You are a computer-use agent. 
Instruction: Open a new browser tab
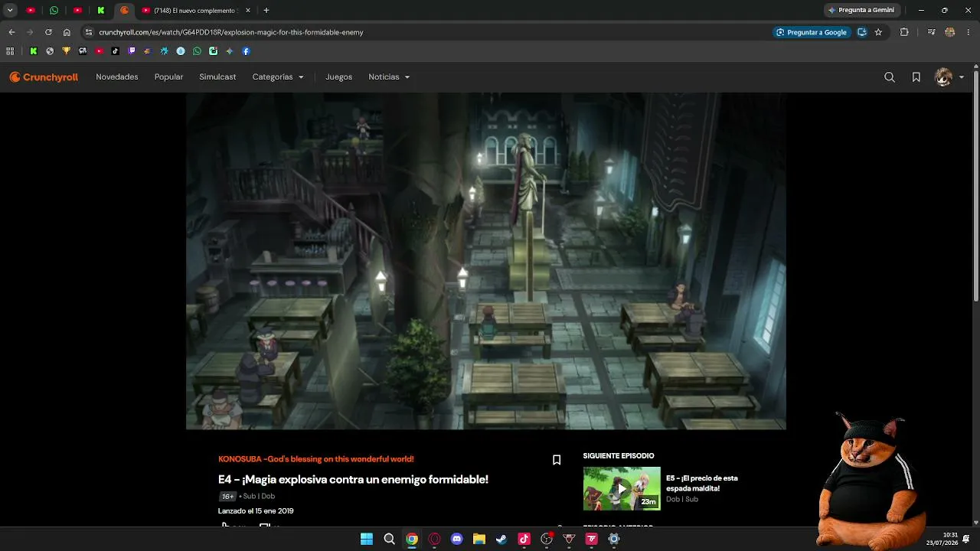click(x=266, y=11)
